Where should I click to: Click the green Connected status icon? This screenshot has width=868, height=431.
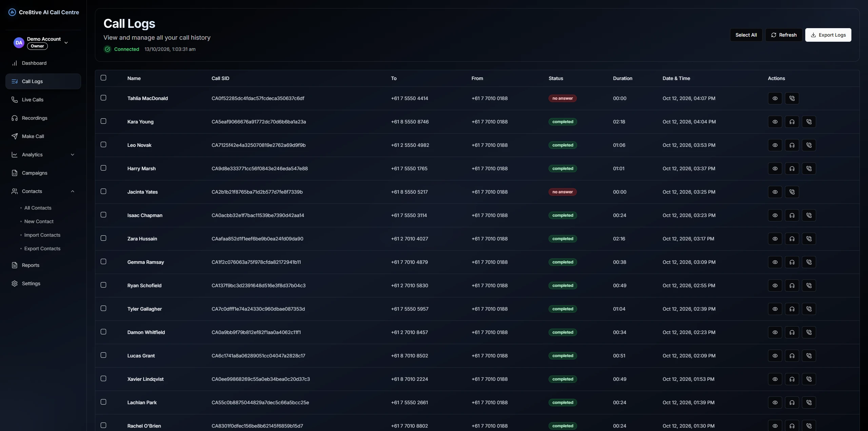[x=107, y=49]
